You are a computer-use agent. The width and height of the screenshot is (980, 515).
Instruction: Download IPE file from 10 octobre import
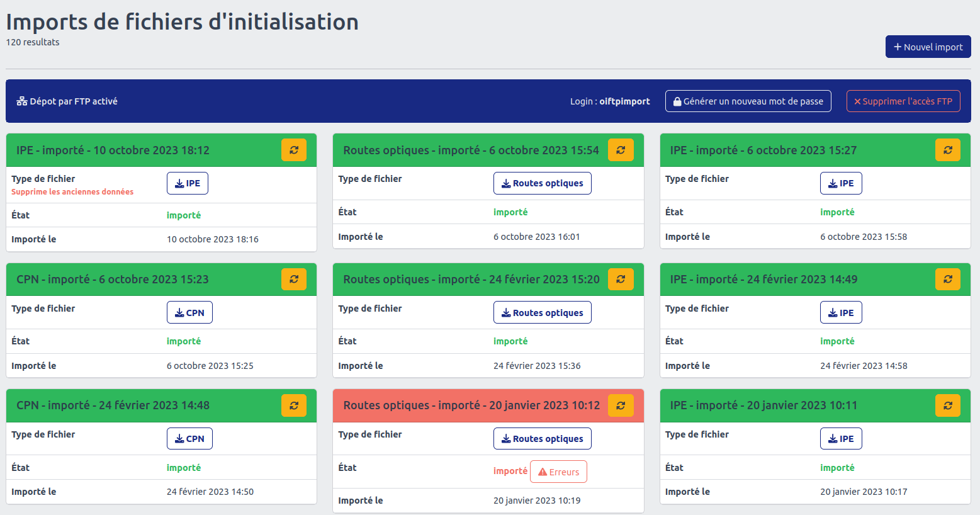(188, 183)
